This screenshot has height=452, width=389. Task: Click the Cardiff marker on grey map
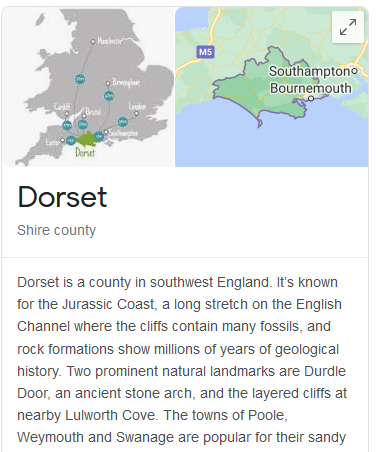click(x=67, y=114)
